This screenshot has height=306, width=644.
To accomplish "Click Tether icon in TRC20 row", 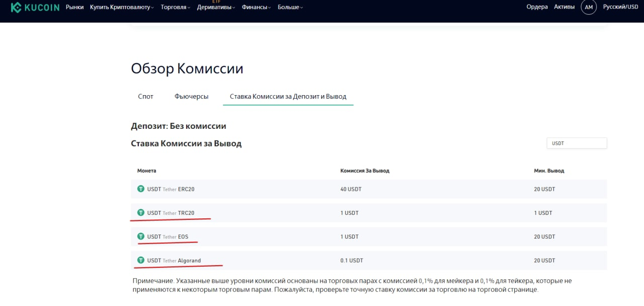I will point(141,212).
